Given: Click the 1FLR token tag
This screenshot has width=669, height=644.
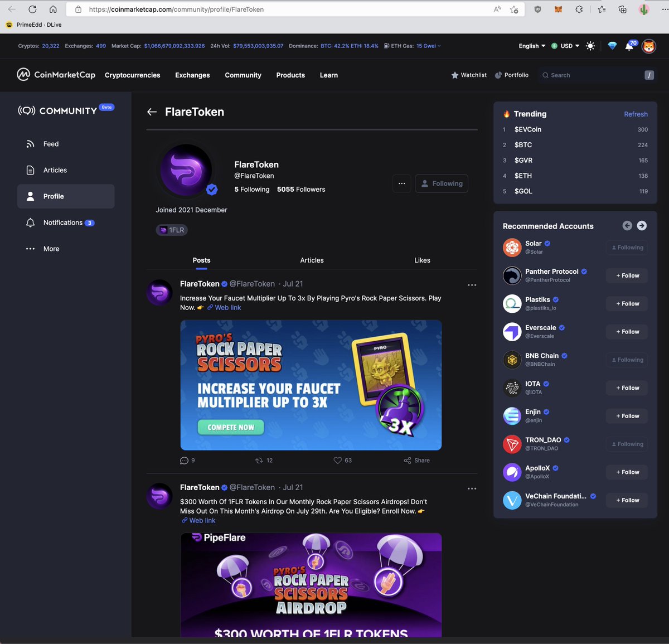Looking at the screenshot, I should [172, 230].
